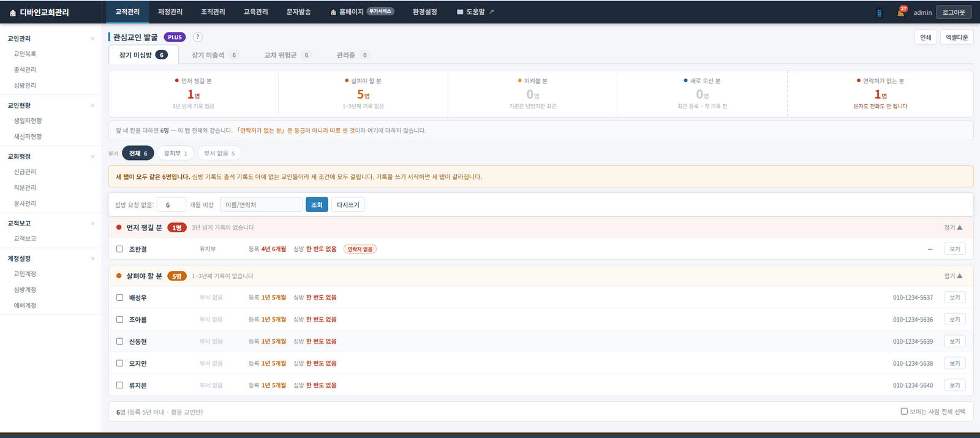980x438 pixels.
Task: Open the 홈페이지 menu item
Action: click(362, 12)
